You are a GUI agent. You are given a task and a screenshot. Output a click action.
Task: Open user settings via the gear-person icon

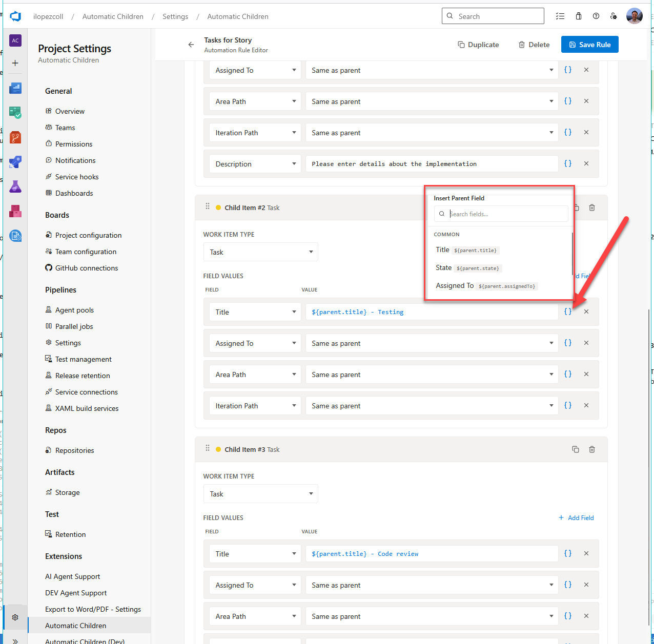coord(614,16)
